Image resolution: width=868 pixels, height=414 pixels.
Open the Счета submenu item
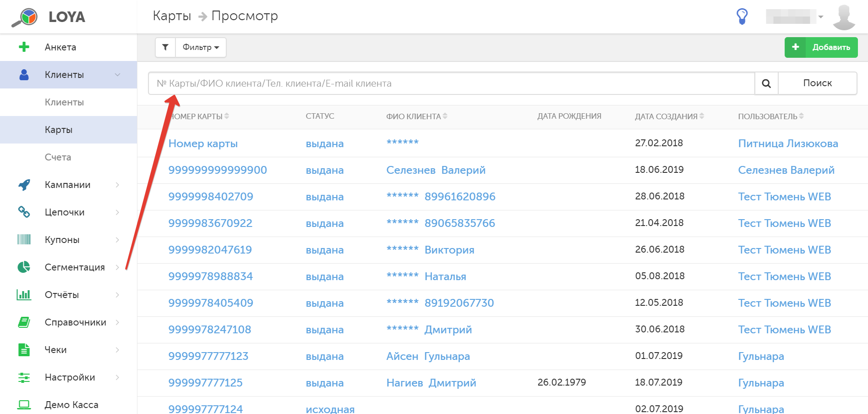(x=58, y=157)
